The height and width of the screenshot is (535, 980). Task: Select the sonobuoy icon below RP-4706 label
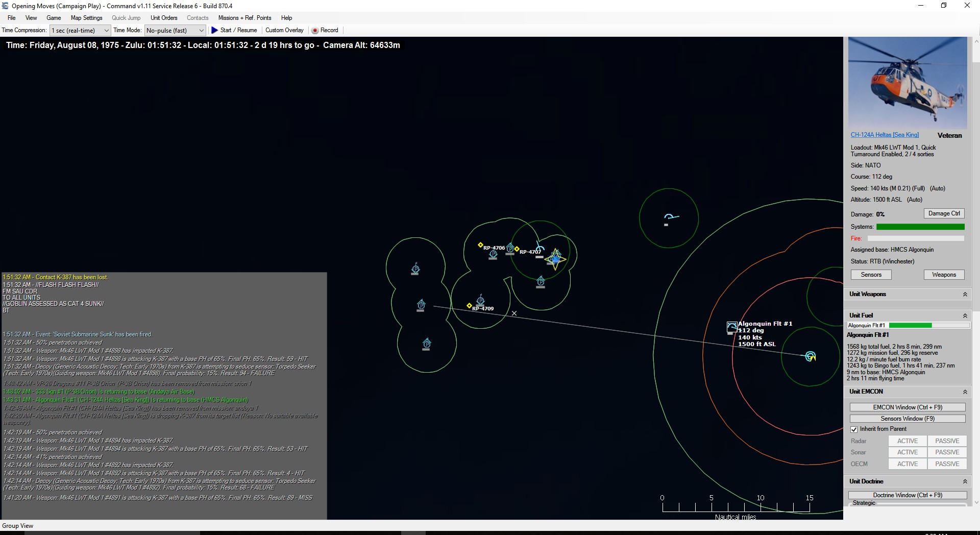click(493, 254)
